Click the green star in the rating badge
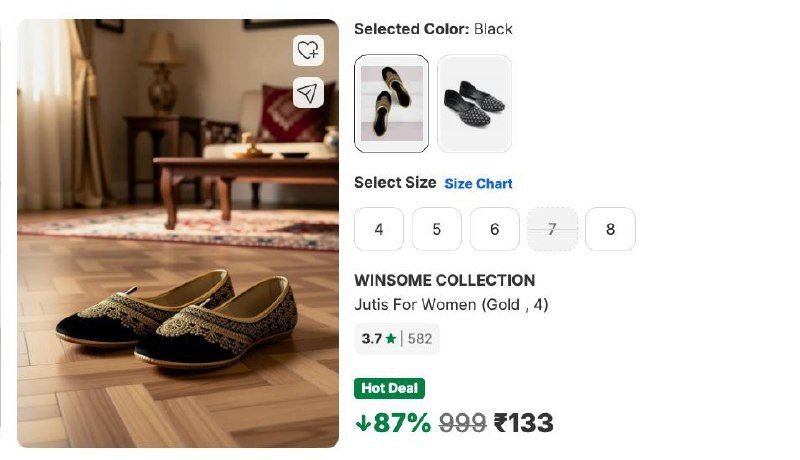Image resolution: width=800 pixels, height=460 pixels. (x=391, y=339)
